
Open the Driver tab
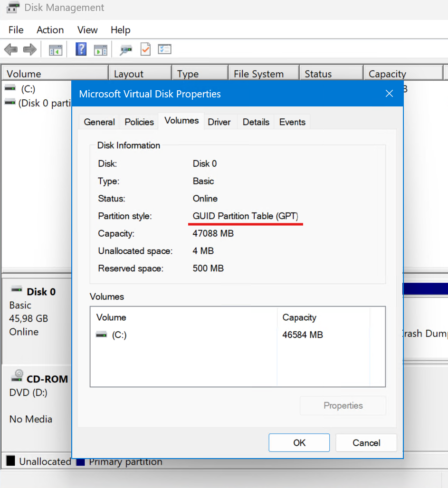click(219, 122)
